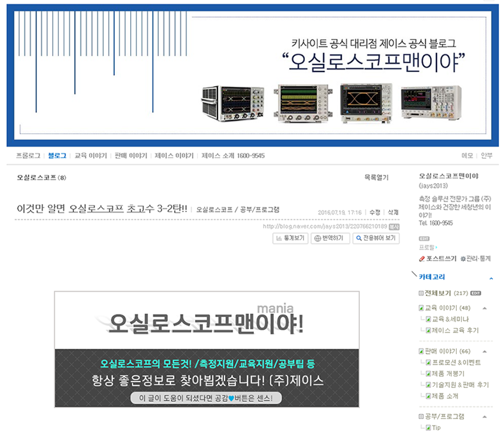Viewport: 504px width, 432px height.
Task: Click the grid icon before 공부/프로그램
Action: coord(421,417)
